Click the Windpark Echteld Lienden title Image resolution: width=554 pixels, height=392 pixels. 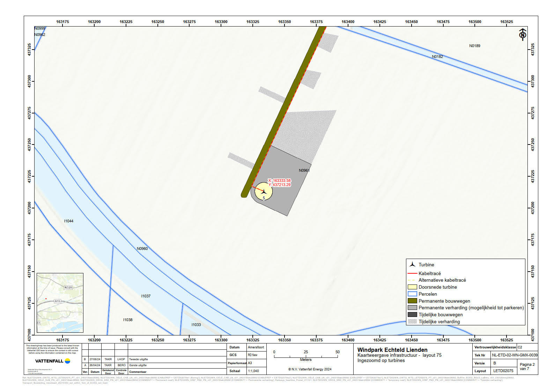392,350
